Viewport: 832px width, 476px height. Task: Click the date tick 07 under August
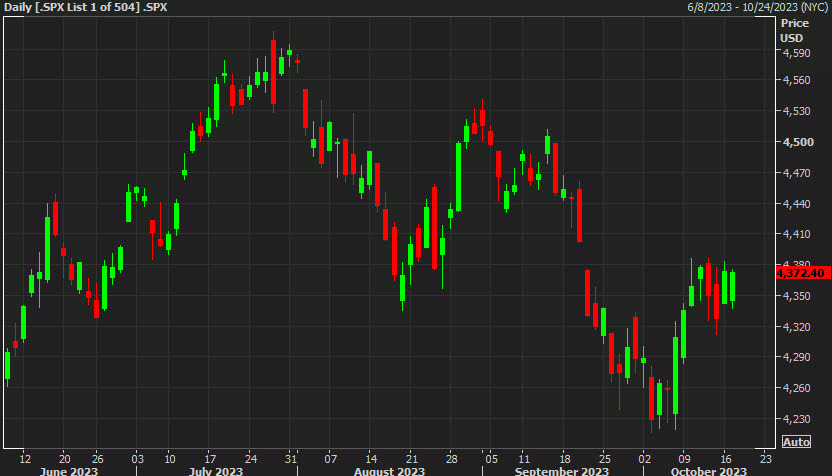(331, 459)
